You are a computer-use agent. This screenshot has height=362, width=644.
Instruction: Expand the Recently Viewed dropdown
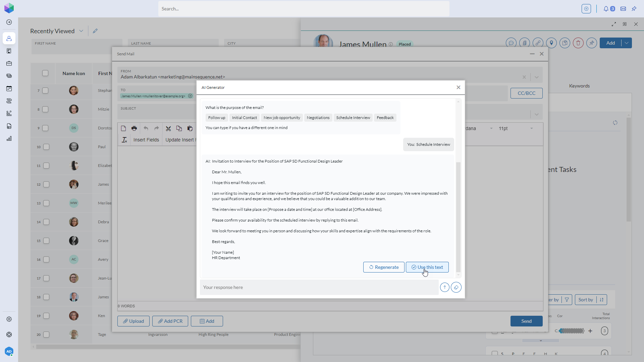pyautogui.click(x=81, y=31)
